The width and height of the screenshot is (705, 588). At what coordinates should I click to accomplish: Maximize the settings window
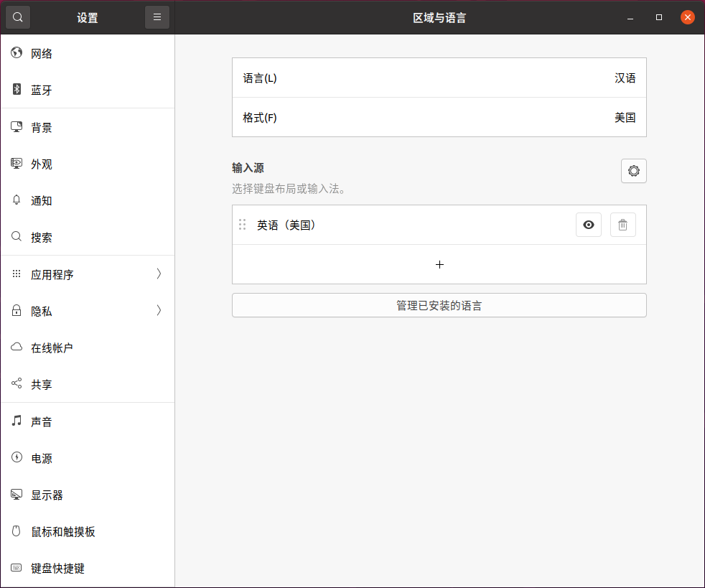coord(658,17)
